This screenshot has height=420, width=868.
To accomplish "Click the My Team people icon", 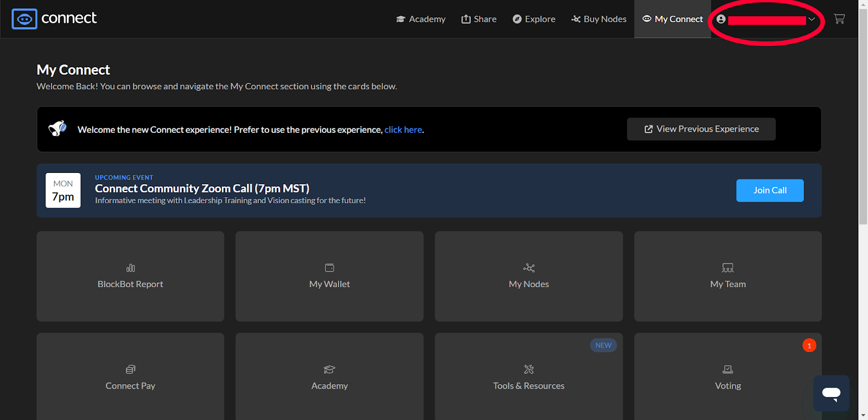I will click(x=728, y=268).
